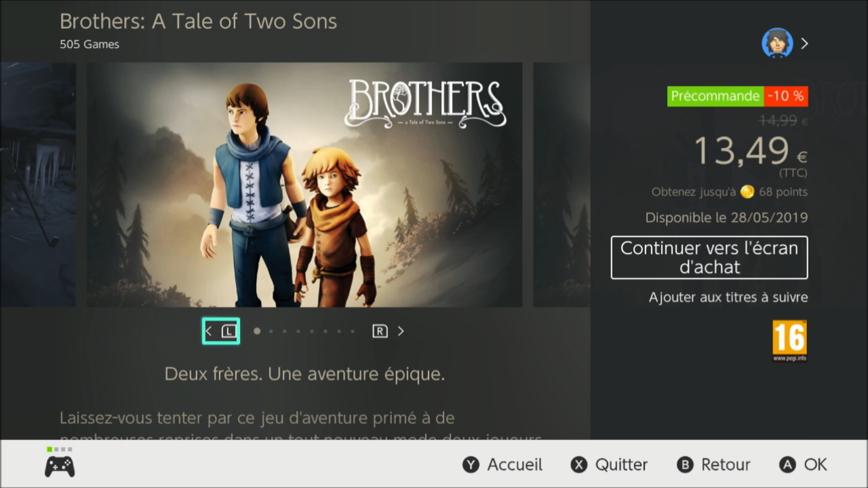868x488 pixels.
Task: Click the PEGI 16 rating badge
Action: pos(790,342)
